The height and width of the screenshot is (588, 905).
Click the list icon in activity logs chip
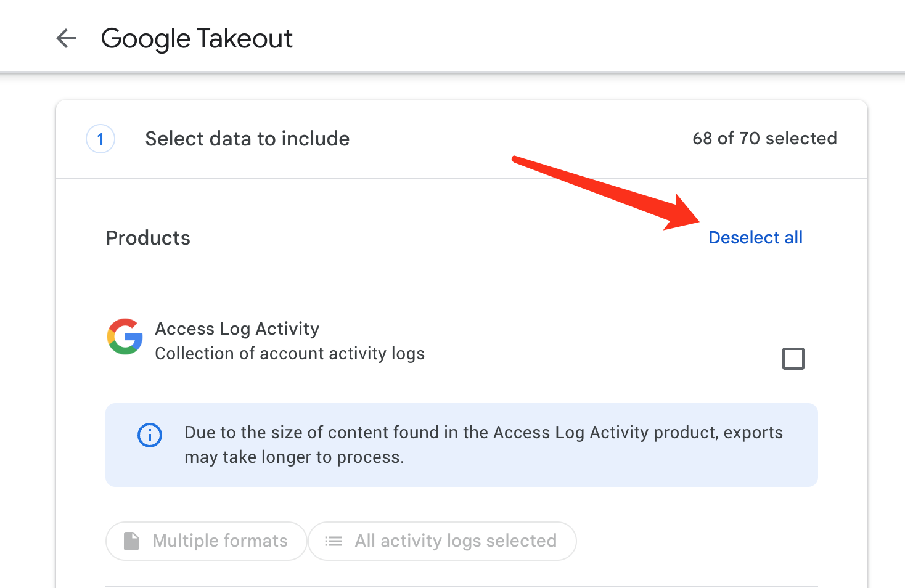[x=334, y=541]
